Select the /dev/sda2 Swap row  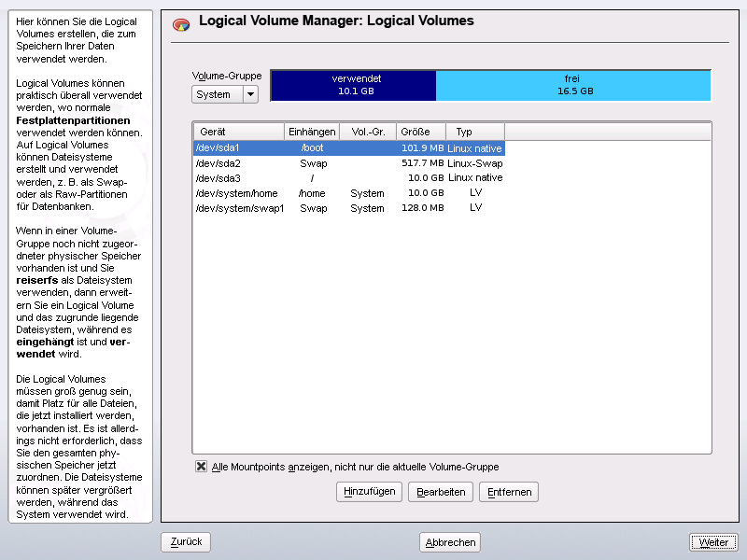coord(348,162)
